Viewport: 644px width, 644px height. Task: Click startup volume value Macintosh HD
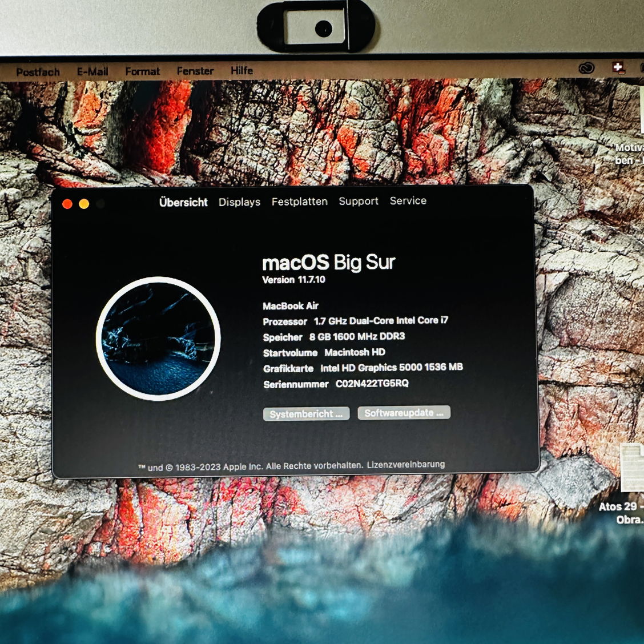click(355, 352)
